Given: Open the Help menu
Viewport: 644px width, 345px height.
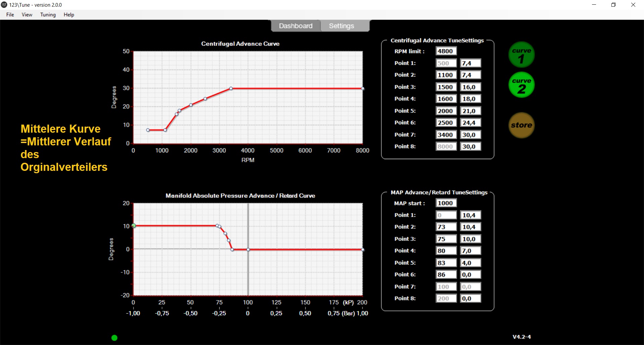Looking at the screenshot, I should pyautogui.click(x=69, y=15).
